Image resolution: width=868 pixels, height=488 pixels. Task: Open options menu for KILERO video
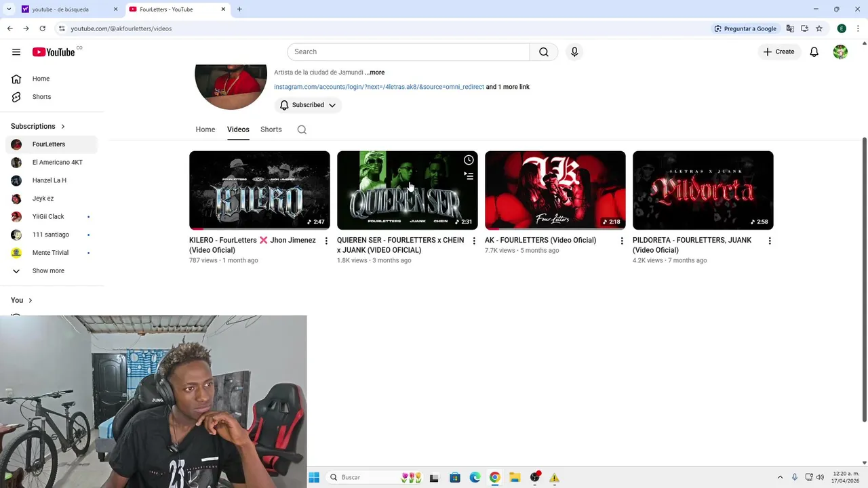[326, 241]
